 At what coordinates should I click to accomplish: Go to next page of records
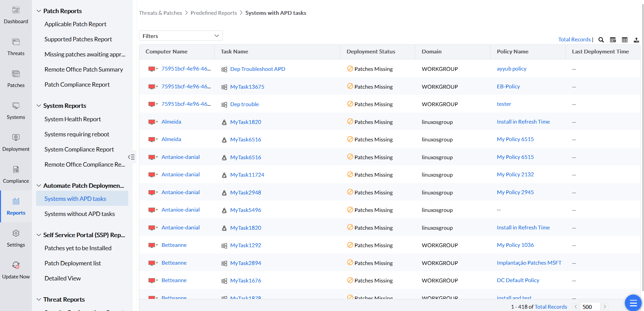pos(605,307)
